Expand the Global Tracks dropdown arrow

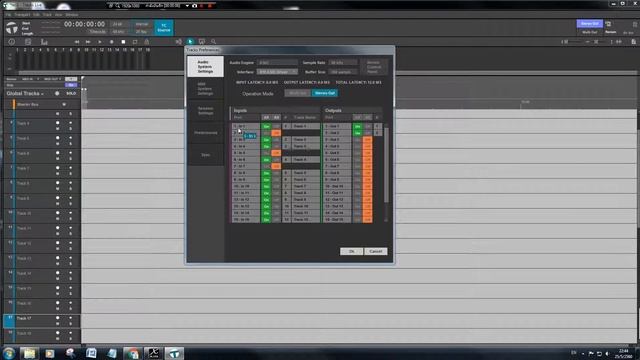click(x=42, y=94)
